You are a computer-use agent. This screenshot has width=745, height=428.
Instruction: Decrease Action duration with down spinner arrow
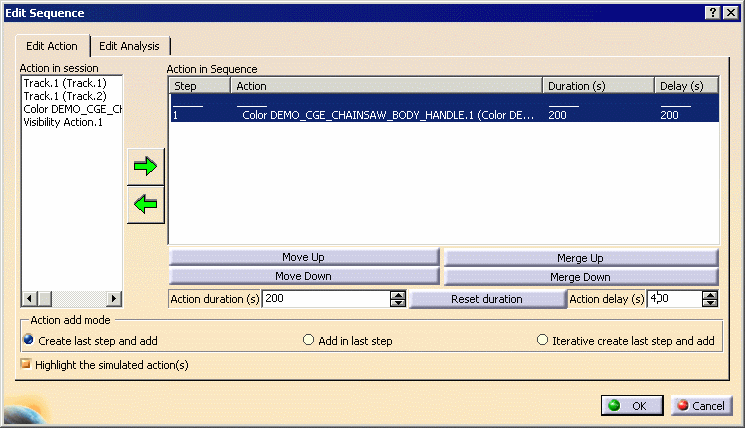pyautogui.click(x=398, y=303)
